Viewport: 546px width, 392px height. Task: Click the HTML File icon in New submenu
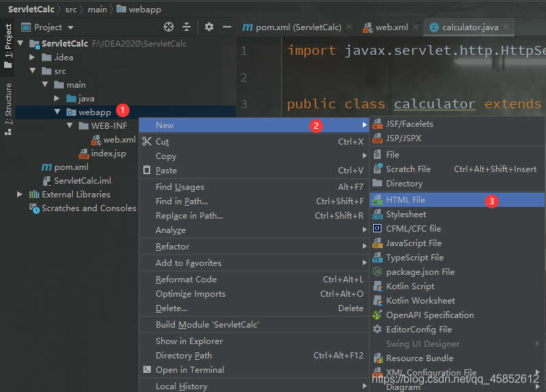coord(377,200)
